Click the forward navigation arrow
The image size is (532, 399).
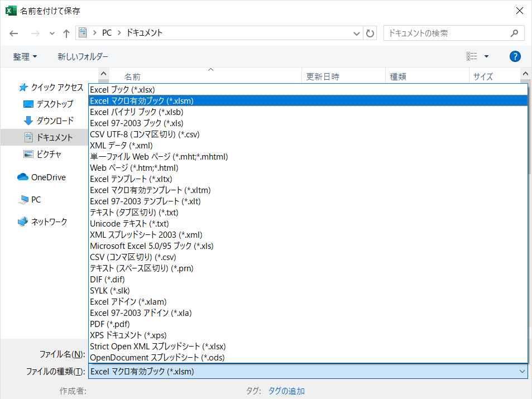[x=35, y=33]
